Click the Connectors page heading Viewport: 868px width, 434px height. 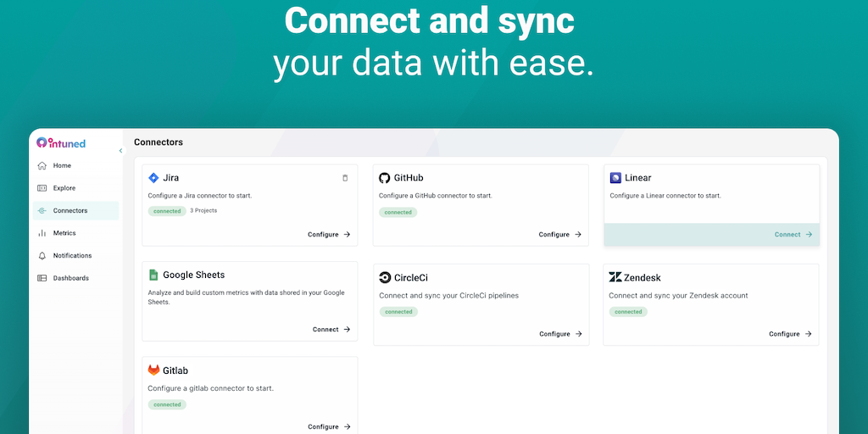point(159,142)
